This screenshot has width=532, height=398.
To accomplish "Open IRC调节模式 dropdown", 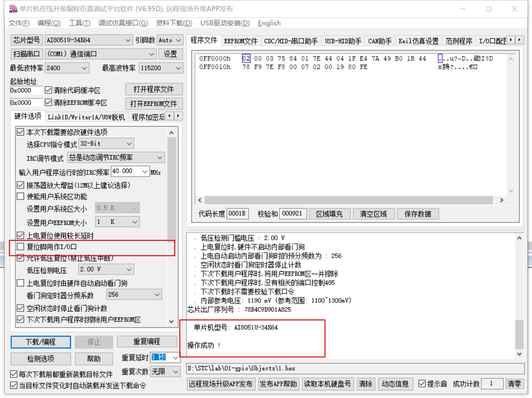I will tap(116, 157).
